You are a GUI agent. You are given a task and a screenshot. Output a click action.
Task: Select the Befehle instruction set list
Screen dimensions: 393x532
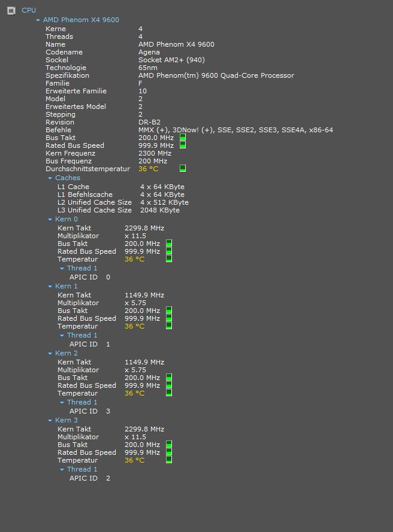click(x=235, y=130)
